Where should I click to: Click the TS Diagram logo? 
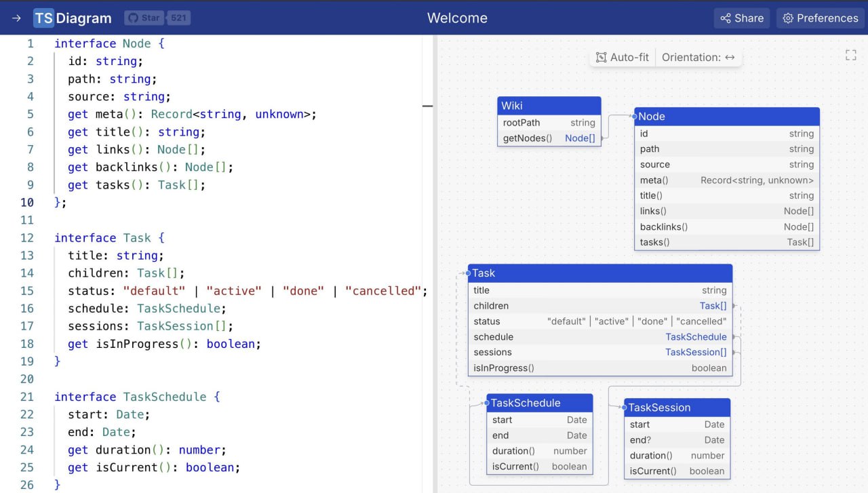[73, 18]
